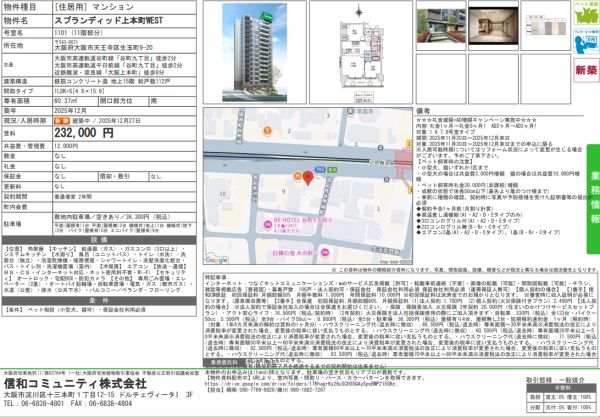This screenshot has width=600, height=417.
Task: Click the TEL 06-6838-4801 number
Action: point(34,403)
